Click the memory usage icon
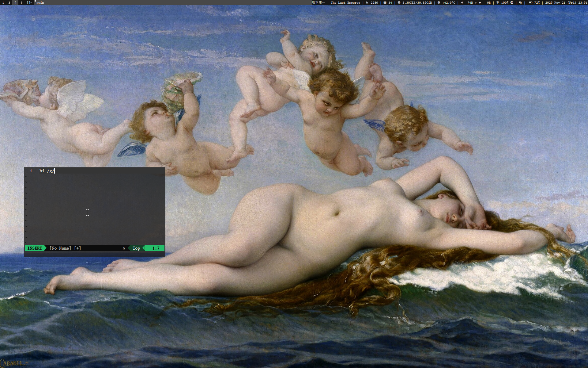 (x=399, y=2)
